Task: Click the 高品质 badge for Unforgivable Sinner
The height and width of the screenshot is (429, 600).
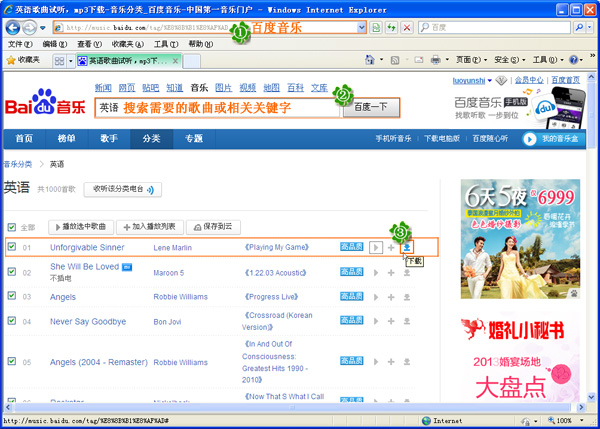Action: coord(352,247)
